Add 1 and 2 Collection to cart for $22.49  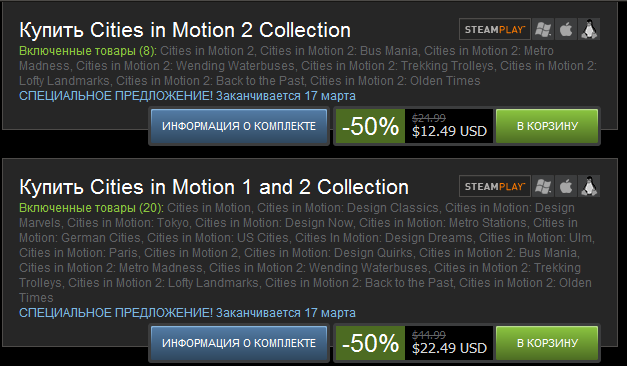(x=547, y=343)
